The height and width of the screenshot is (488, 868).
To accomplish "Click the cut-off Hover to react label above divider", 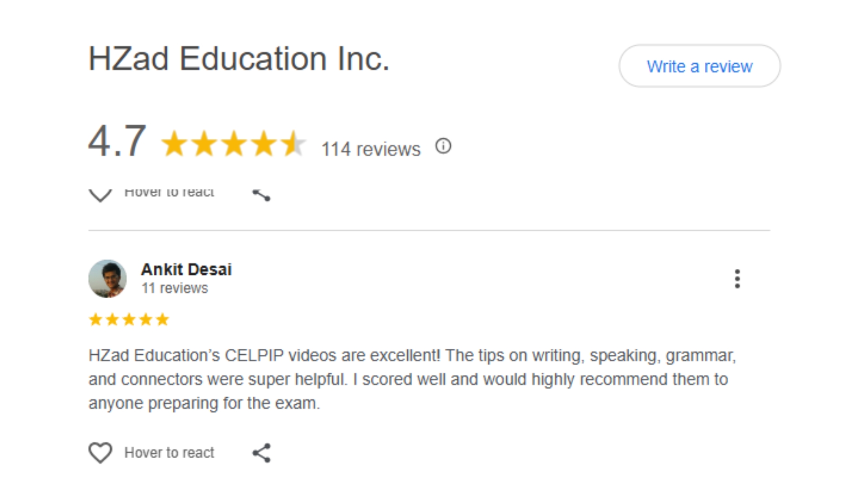I will pos(169,192).
